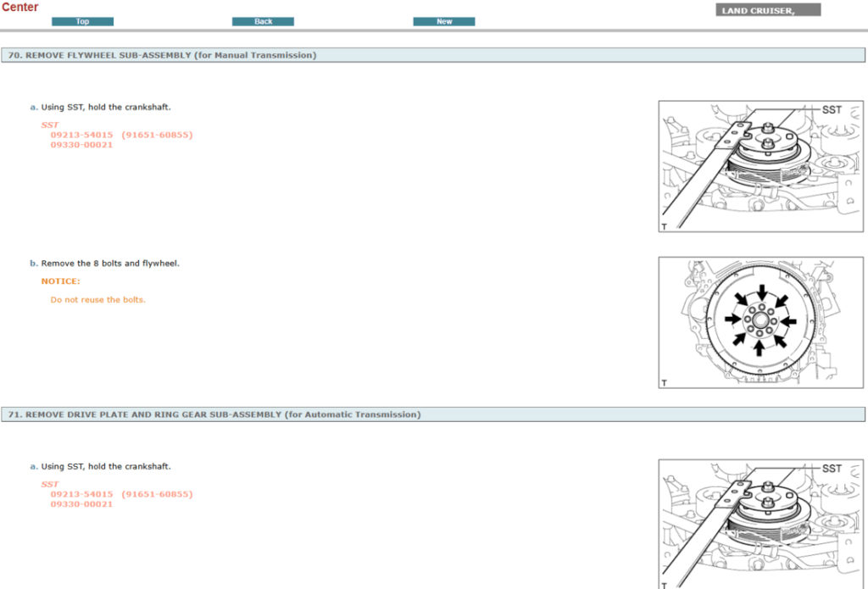Select the Remove Drive Plate section header
This screenshot has width=868, height=589.
[214, 414]
